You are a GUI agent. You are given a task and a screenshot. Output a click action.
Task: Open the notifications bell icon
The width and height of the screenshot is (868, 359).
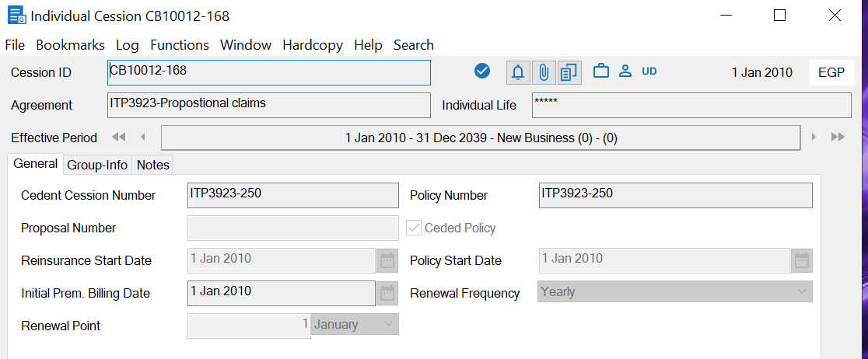click(x=518, y=72)
